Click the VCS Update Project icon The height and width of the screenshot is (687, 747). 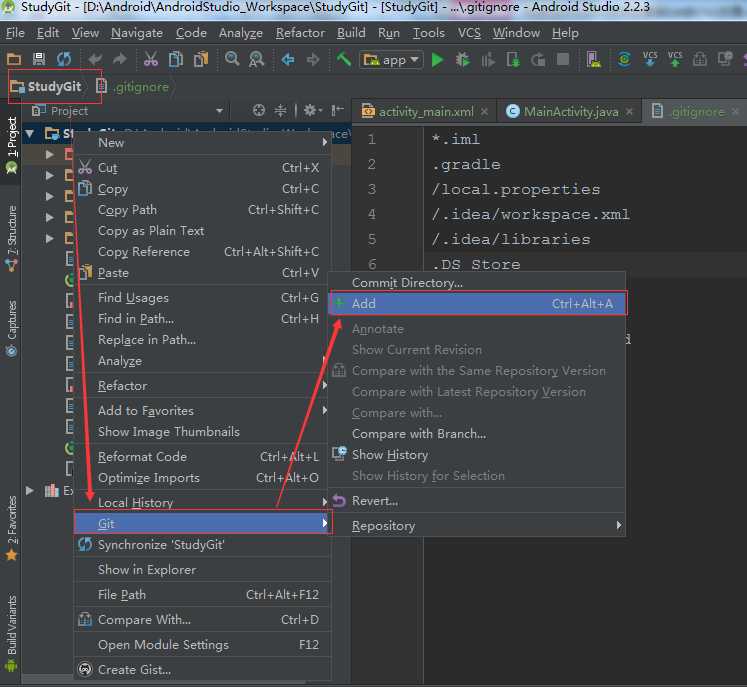pos(650,59)
